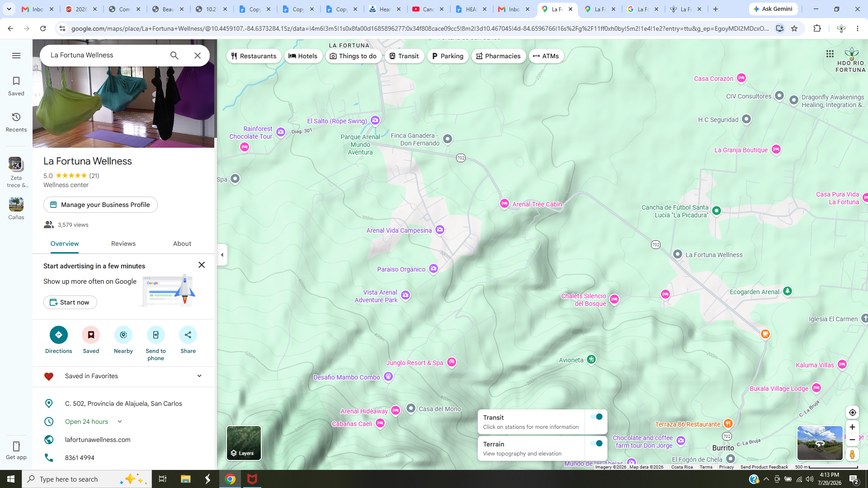This screenshot has height=488, width=868.
Task: Send place to phone icon
Action: [156, 335]
